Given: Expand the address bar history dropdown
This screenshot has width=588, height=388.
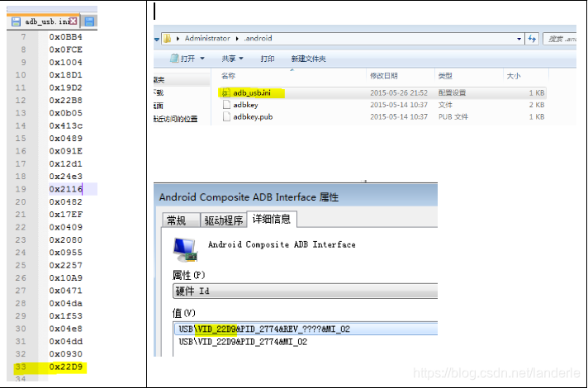Looking at the screenshot, I should (x=519, y=39).
